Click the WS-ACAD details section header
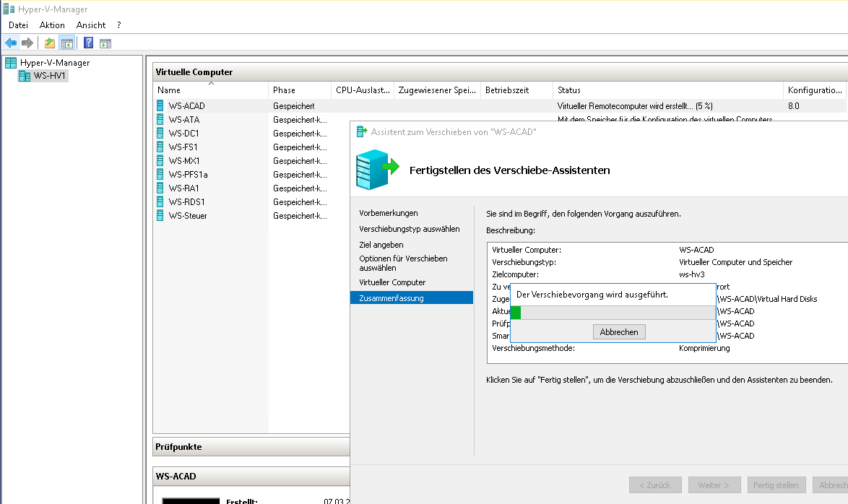 point(251,477)
